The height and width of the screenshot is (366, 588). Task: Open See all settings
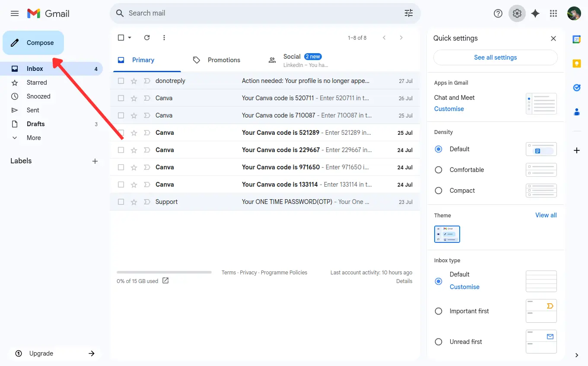click(x=495, y=57)
